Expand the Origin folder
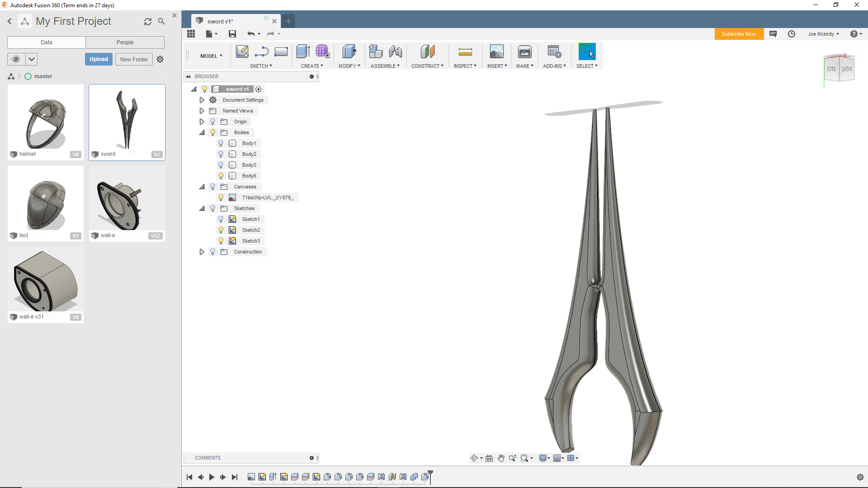This screenshot has height=488, width=868. [x=202, y=122]
